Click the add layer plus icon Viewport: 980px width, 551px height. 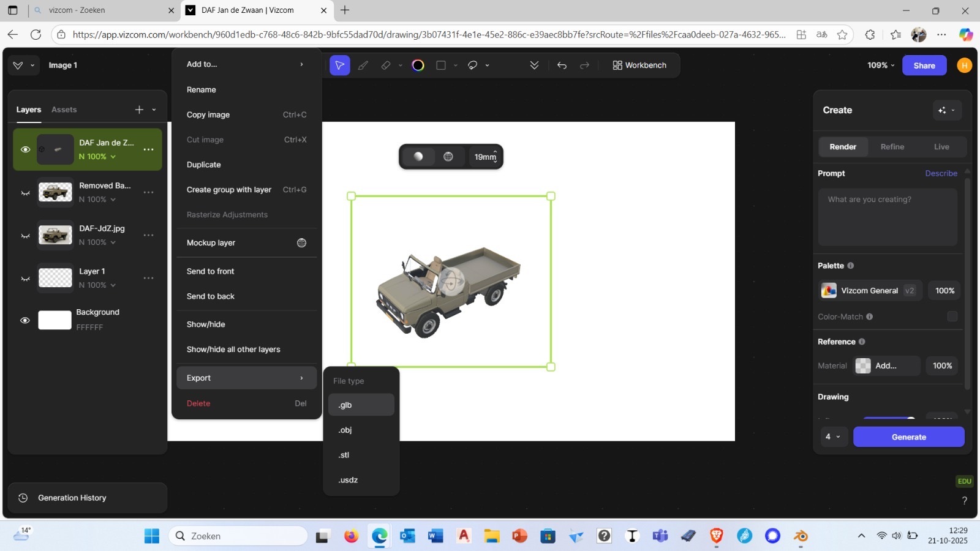point(139,110)
